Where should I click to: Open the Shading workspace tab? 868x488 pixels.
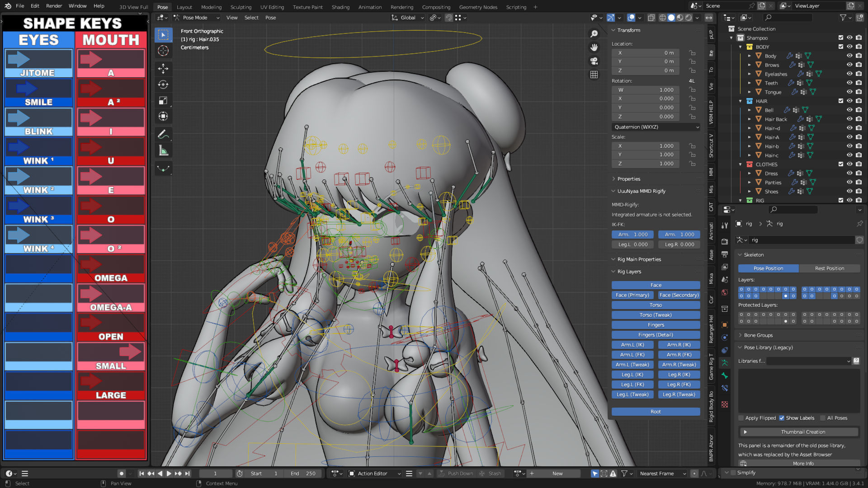coord(340,7)
